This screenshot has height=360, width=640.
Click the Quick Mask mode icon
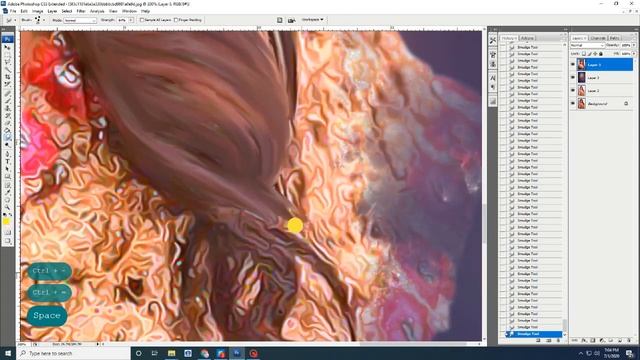point(8,232)
